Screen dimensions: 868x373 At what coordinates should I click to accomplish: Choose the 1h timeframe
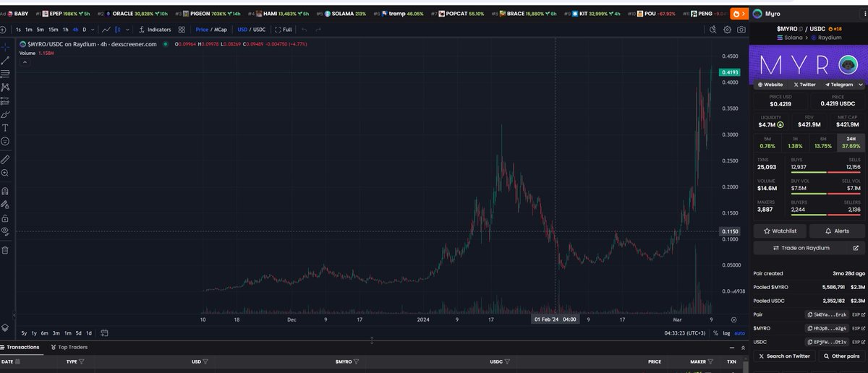pyautogui.click(x=65, y=30)
